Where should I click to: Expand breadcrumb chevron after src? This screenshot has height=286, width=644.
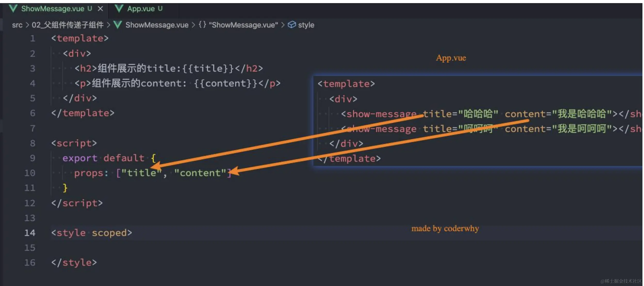pos(27,25)
